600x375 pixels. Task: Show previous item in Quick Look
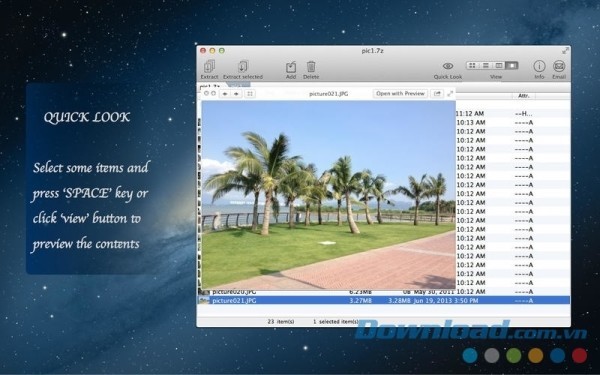click(225, 93)
